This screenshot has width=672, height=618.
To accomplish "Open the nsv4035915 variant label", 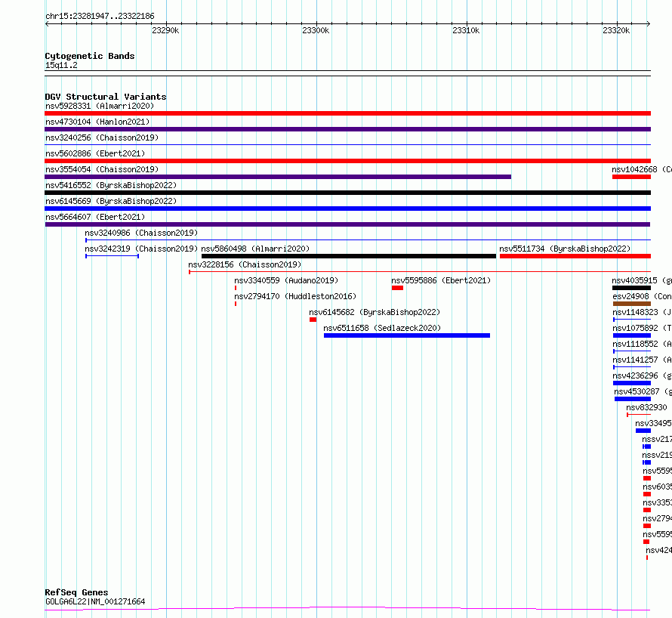I will click(642, 280).
